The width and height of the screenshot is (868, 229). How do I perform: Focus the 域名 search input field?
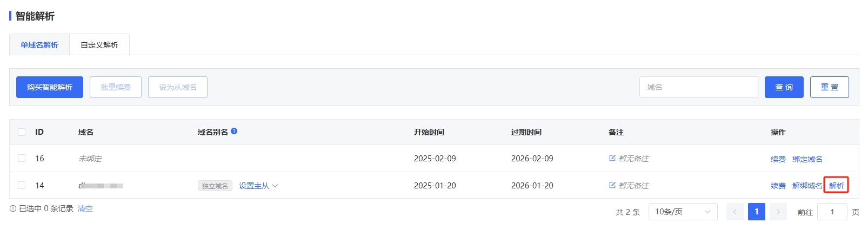(x=698, y=87)
